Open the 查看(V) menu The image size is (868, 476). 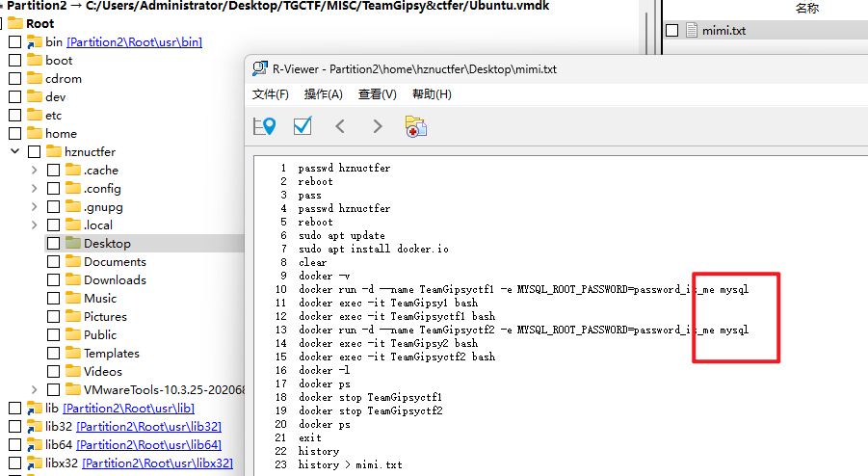pyautogui.click(x=377, y=94)
